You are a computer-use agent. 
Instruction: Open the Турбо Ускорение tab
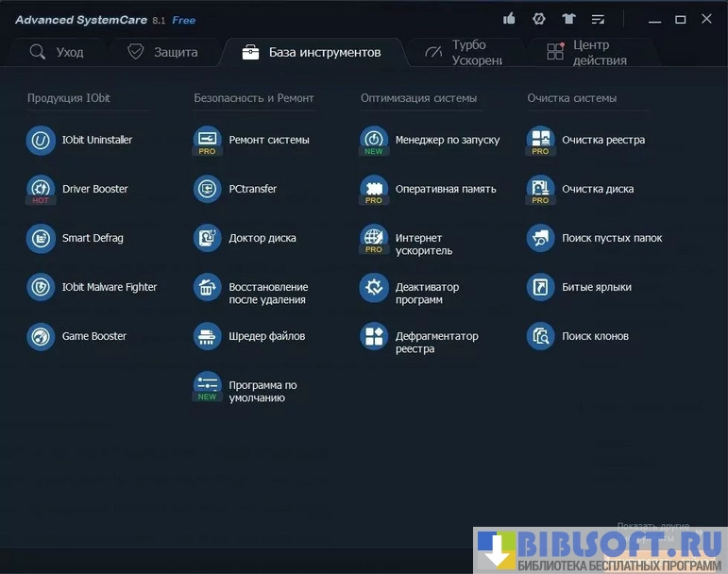463,53
